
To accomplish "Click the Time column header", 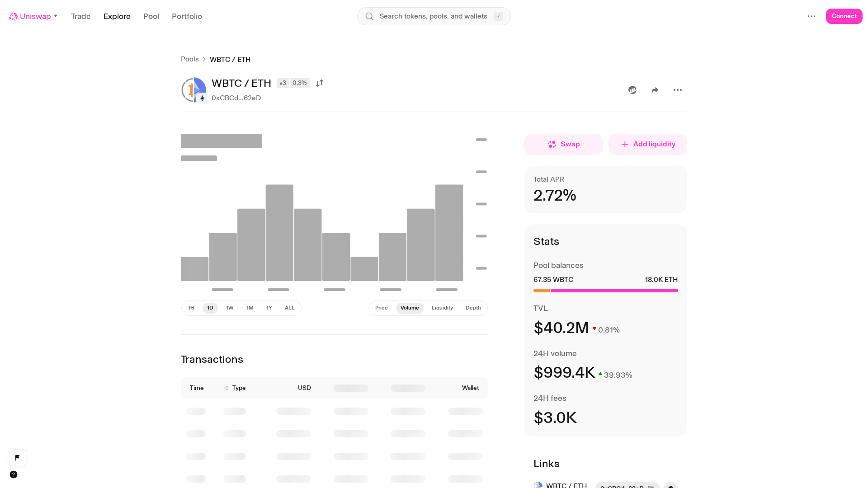I will 197,388.
